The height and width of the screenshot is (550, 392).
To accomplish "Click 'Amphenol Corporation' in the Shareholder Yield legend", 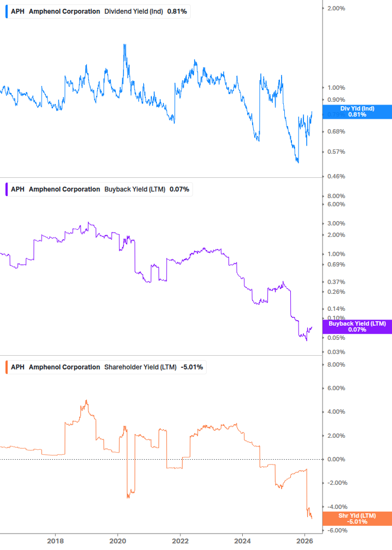I will click(65, 367).
